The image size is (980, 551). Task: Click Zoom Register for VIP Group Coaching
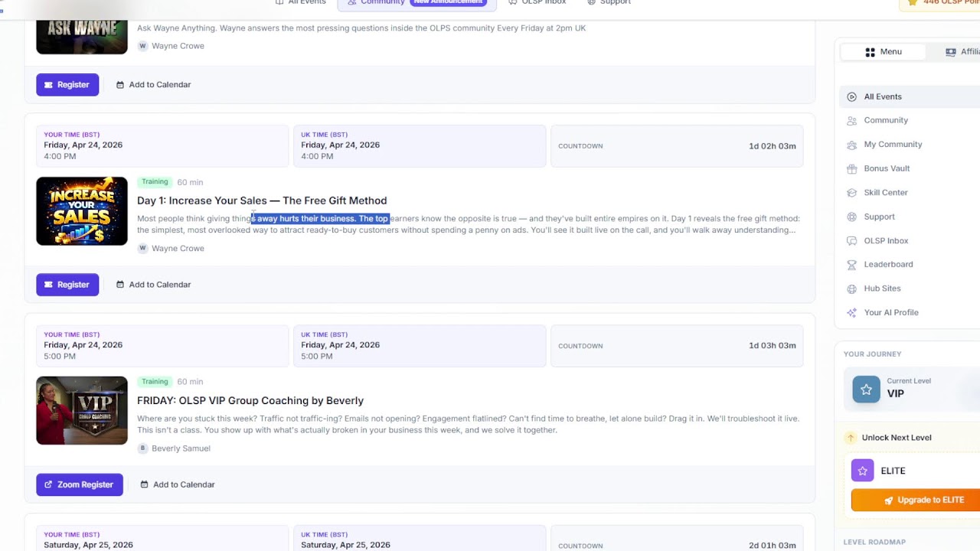80,484
